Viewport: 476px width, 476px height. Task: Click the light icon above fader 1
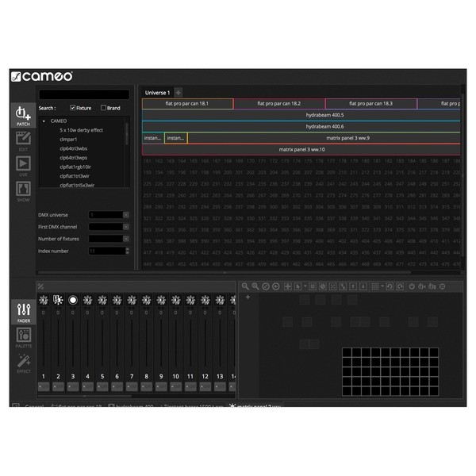(x=44, y=300)
